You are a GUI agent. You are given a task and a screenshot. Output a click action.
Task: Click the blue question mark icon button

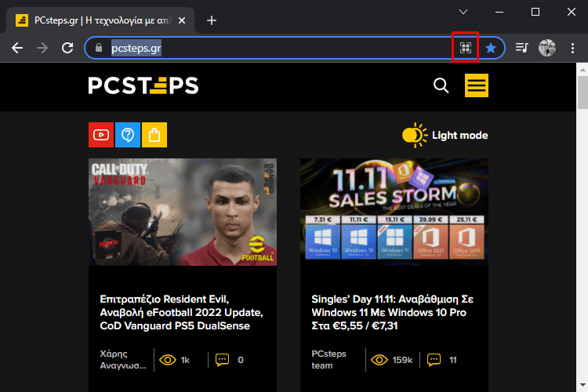128,135
